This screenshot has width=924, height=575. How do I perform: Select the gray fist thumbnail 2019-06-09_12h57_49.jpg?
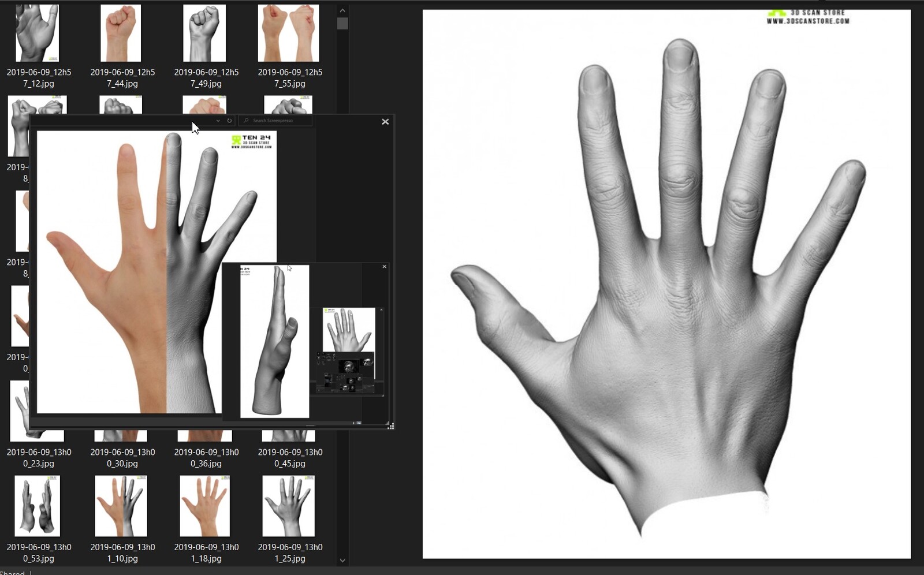pyautogui.click(x=204, y=33)
